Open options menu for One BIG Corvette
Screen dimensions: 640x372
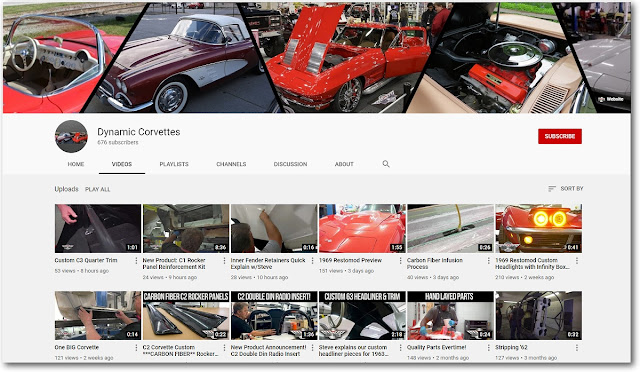pyautogui.click(x=136, y=347)
